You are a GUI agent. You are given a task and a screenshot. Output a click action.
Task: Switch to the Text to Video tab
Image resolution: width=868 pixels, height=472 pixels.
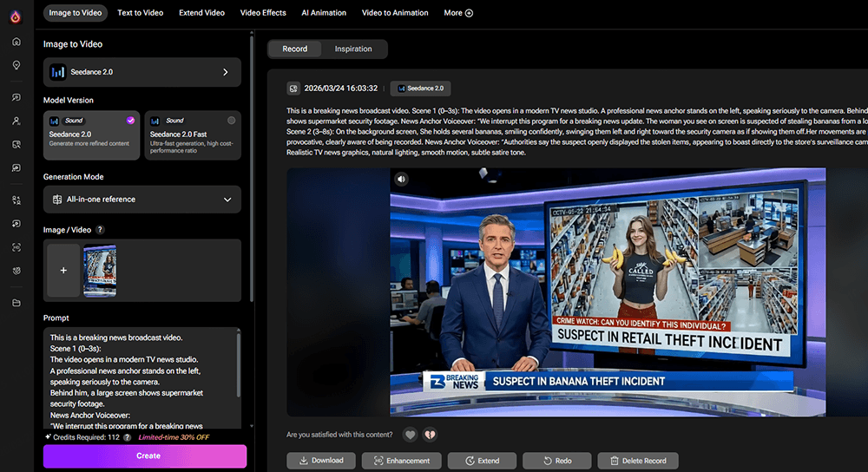tap(141, 13)
